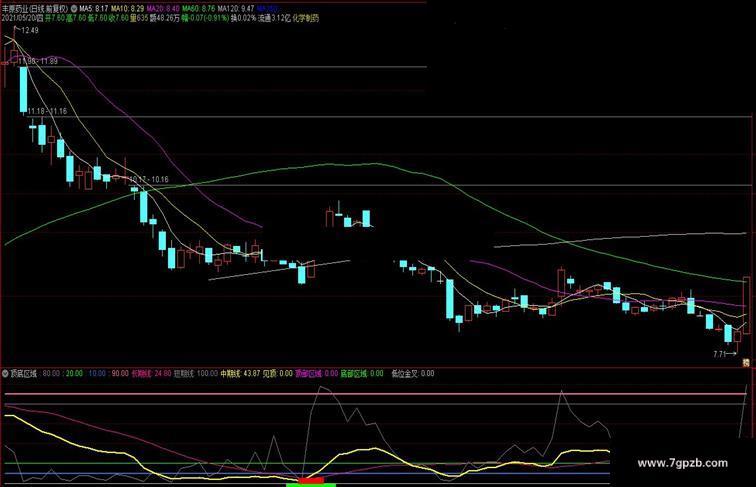Image resolution: width=756 pixels, height=487 pixels.
Task: Click the magenta 顶部区域 0.00 value
Action: click(x=317, y=373)
